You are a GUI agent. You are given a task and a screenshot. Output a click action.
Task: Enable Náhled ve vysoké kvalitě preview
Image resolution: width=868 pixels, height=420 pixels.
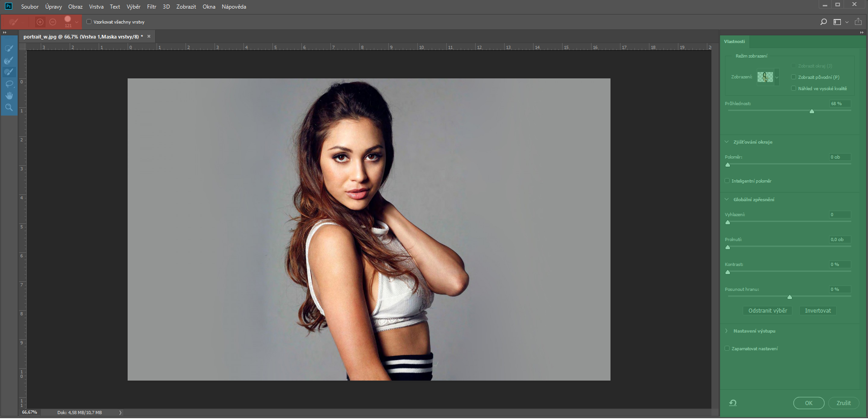click(794, 88)
